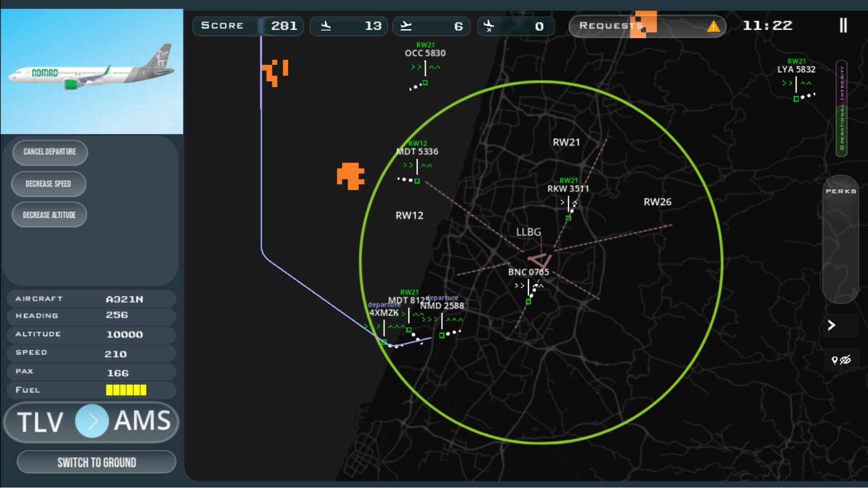Pause the game with the pause icon
This screenshot has height=488, width=868.
(x=843, y=25)
